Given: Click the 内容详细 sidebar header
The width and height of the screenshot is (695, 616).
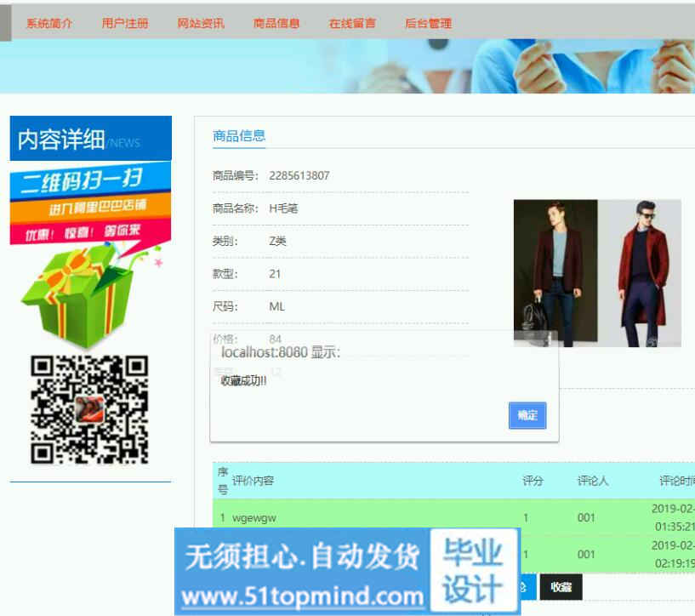Looking at the screenshot, I should pyautogui.click(x=90, y=139).
